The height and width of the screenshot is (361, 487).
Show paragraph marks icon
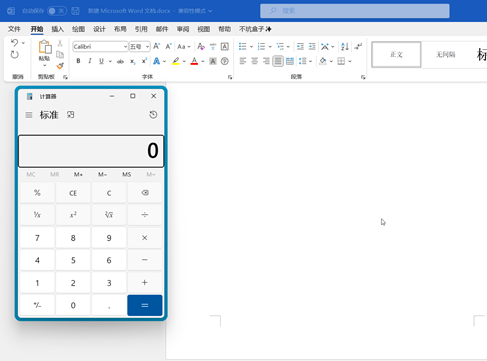pyautogui.click(x=358, y=46)
